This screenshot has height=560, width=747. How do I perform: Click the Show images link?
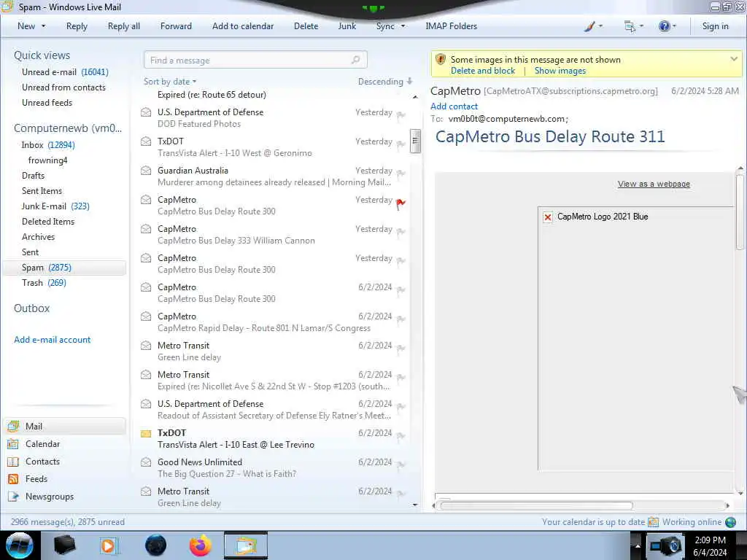pyautogui.click(x=560, y=71)
